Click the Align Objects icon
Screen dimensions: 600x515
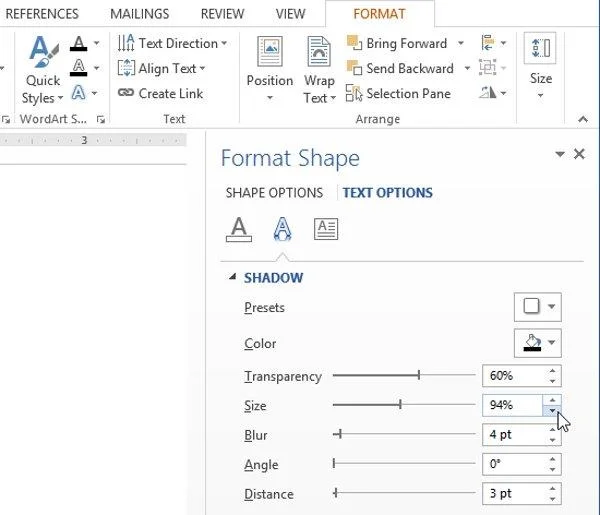click(x=488, y=42)
